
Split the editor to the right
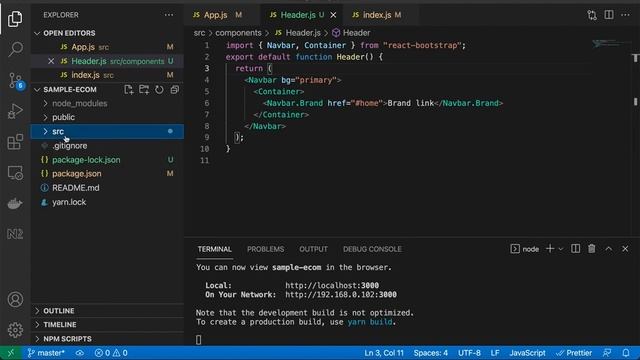[609, 15]
